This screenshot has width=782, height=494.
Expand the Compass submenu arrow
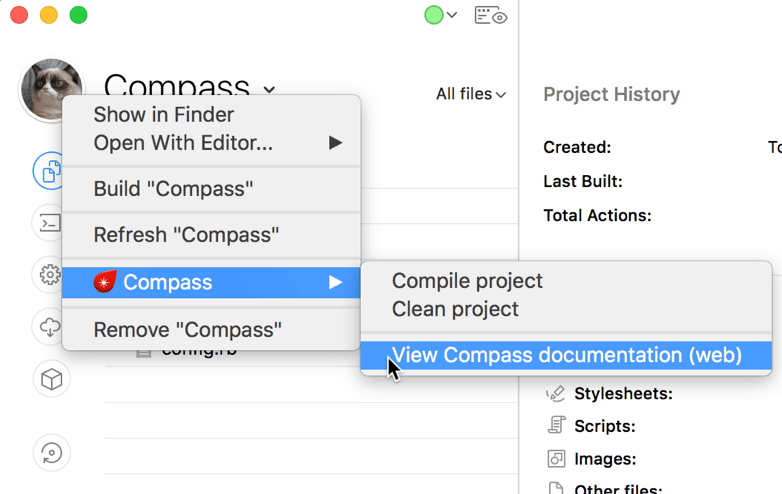335,282
